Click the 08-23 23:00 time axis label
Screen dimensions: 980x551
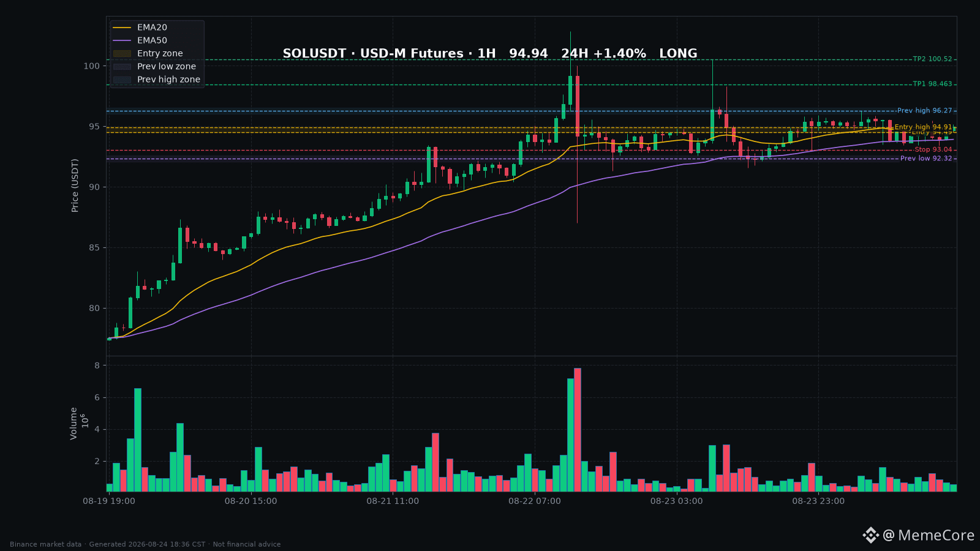(818, 501)
